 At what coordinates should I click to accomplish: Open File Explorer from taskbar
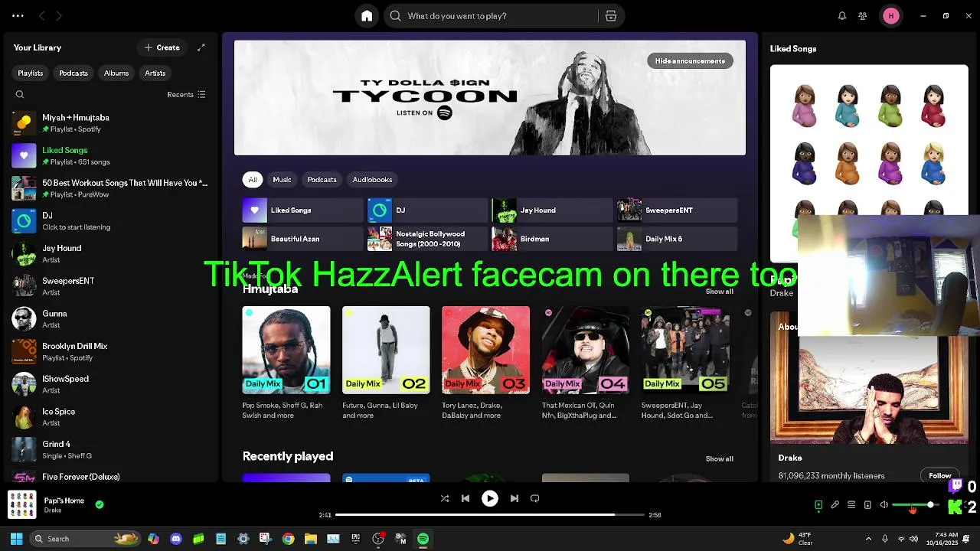pyautogui.click(x=310, y=539)
